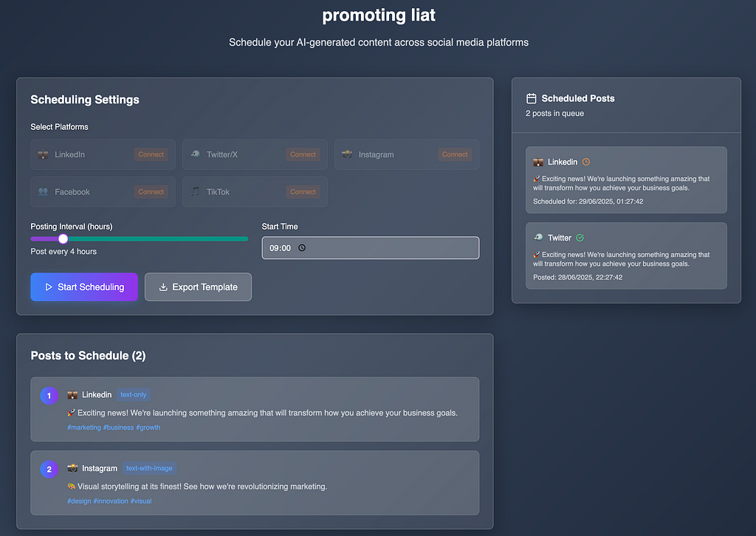
Task: Click the green checkmark icon next to Twitter
Action: click(x=580, y=238)
